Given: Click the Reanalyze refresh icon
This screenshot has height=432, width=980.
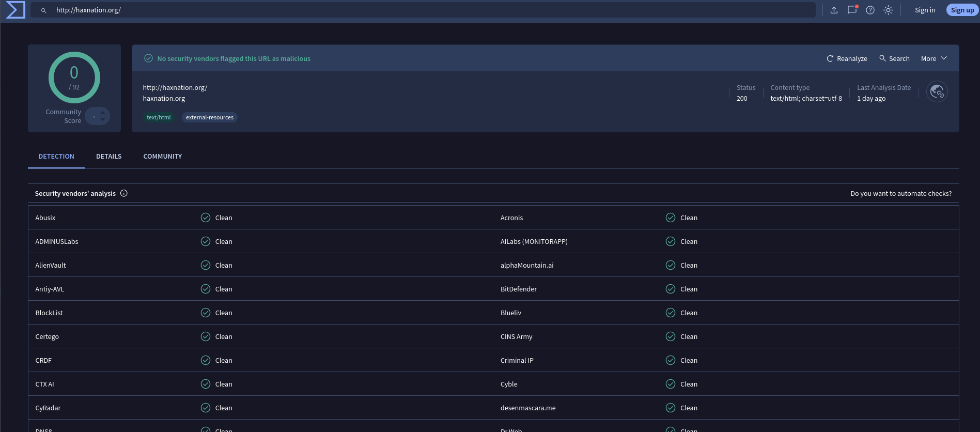Looking at the screenshot, I should click(830, 58).
